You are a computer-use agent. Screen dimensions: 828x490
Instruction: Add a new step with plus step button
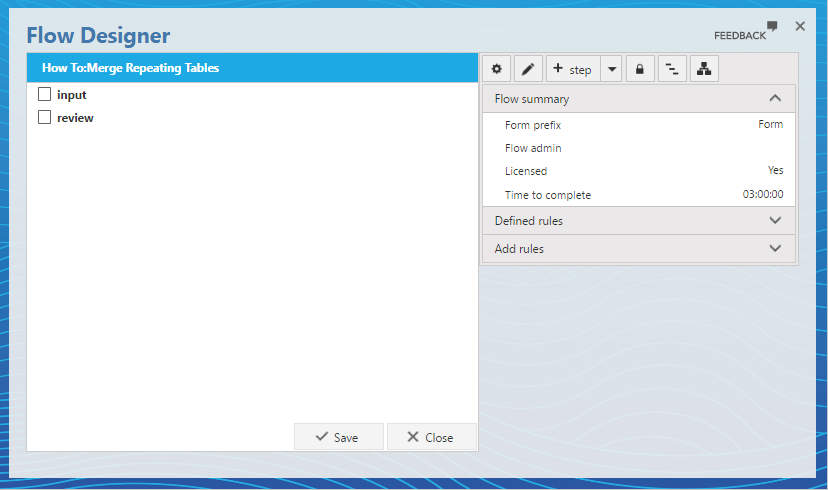coord(573,69)
